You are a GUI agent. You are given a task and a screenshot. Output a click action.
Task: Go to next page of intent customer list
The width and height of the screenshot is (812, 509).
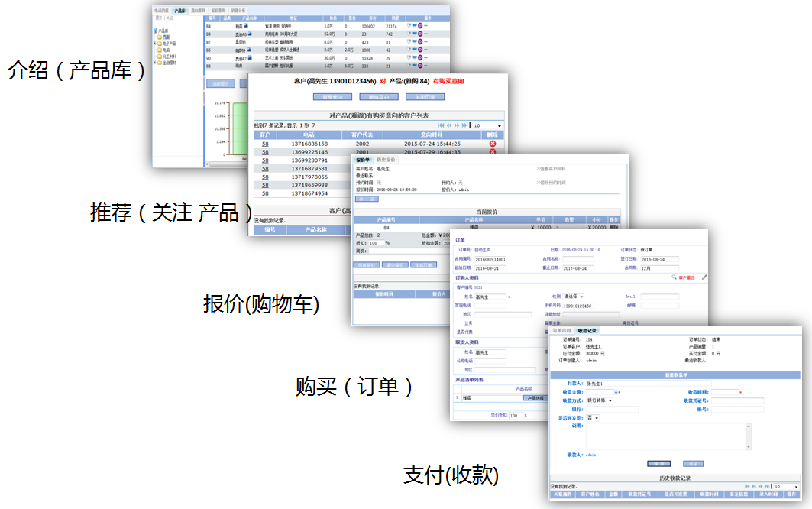pos(457,125)
